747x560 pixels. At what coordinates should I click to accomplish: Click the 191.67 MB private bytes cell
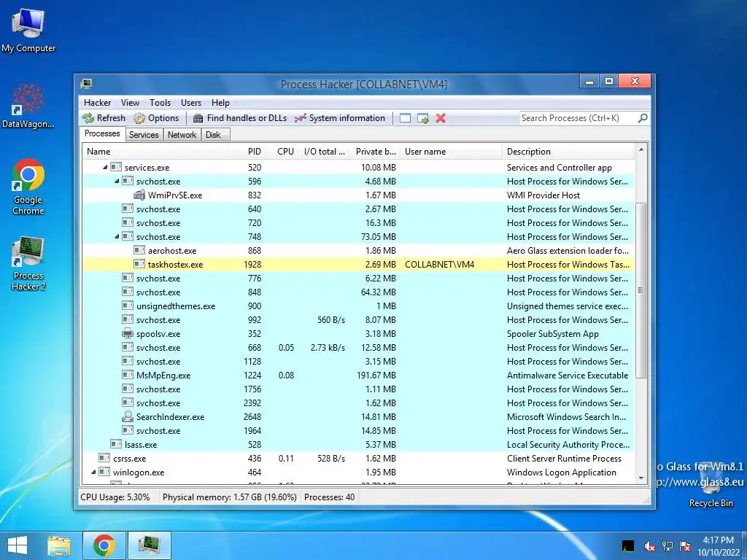coord(376,376)
